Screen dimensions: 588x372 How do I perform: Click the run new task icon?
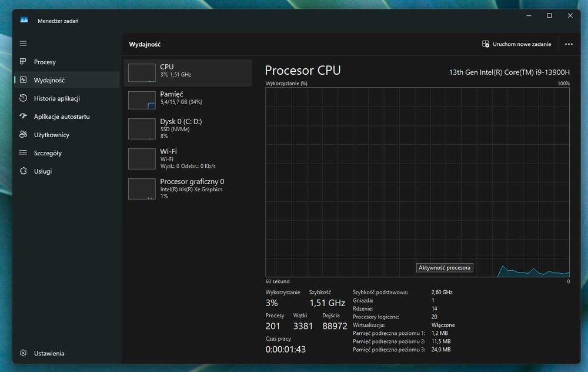coord(486,44)
